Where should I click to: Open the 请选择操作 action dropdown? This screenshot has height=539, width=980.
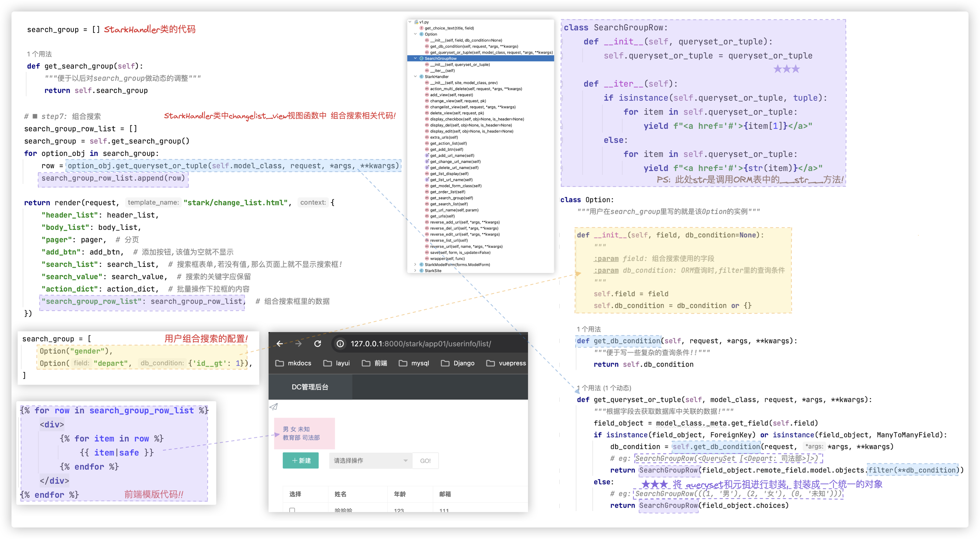pyautogui.click(x=371, y=461)
